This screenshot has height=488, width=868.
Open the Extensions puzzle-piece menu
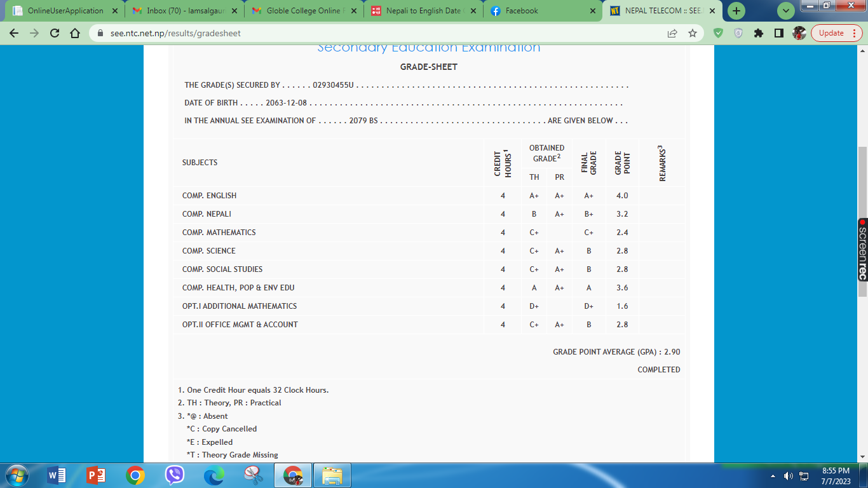click(758, 34)
